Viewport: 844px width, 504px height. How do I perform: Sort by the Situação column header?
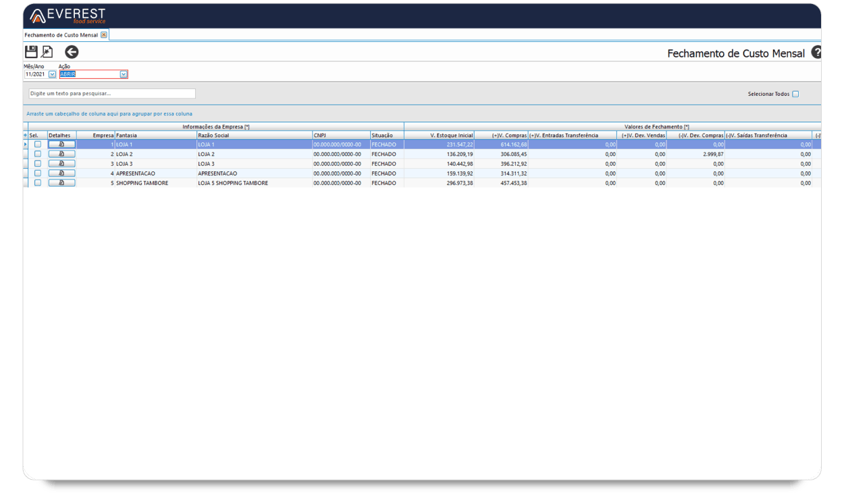tap(386, 136)
